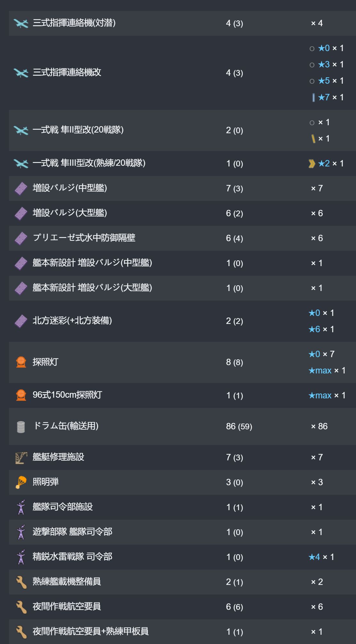Select the ★4 × 1 entry for 精鋭水雷戦隊 司令部

click(x=321, y=557)
